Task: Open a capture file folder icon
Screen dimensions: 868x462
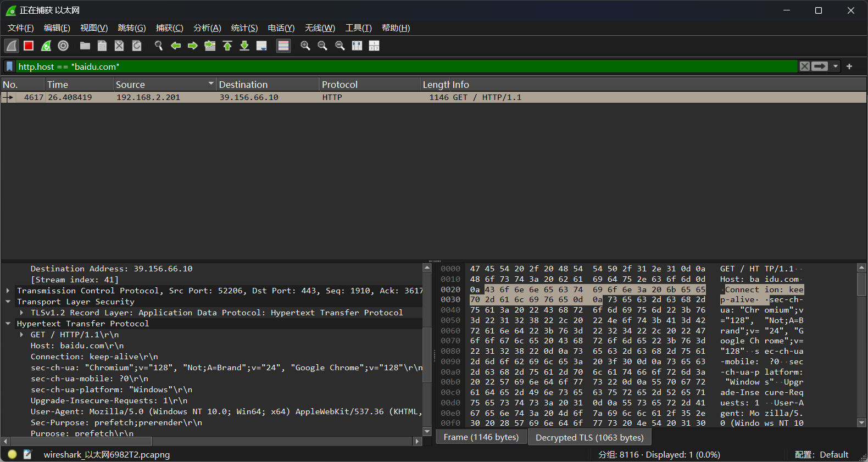Action: pyautogui.click(x=85, y=46)
